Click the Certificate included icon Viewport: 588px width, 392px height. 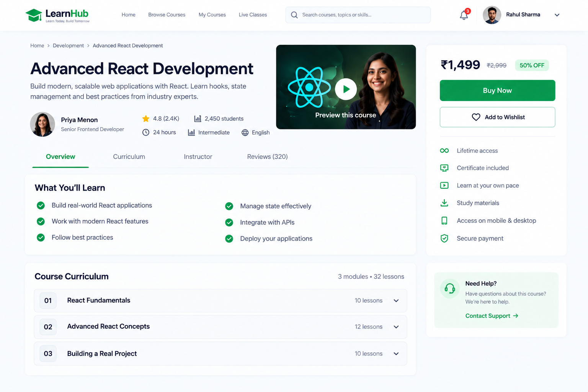[444, 168]
